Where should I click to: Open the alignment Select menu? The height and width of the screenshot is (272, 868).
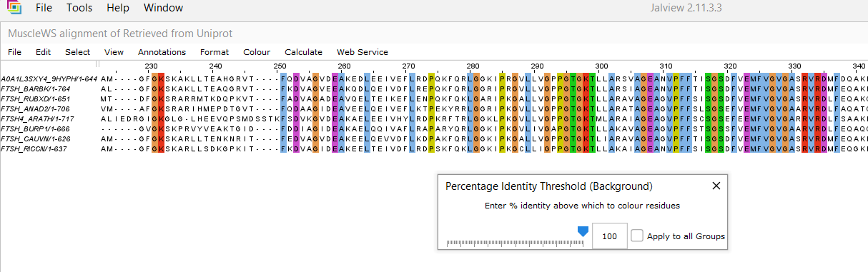(x=77, y=52)
